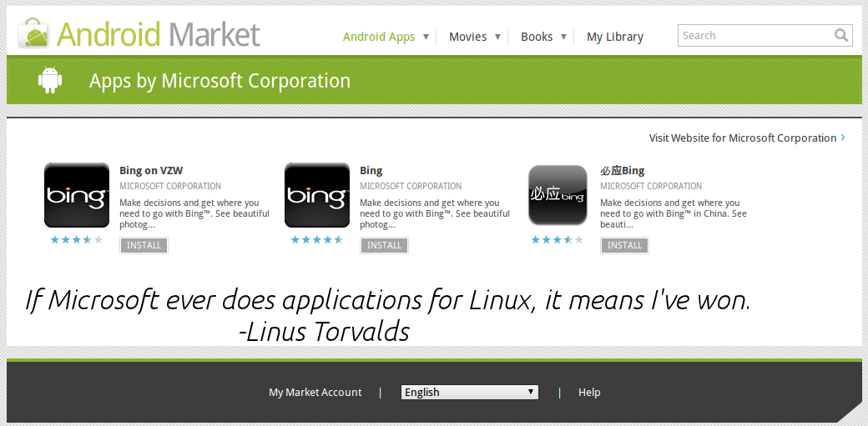Expand the Books dropdown arrow
This screenshot has height=426, width=868.
[564, 37]
